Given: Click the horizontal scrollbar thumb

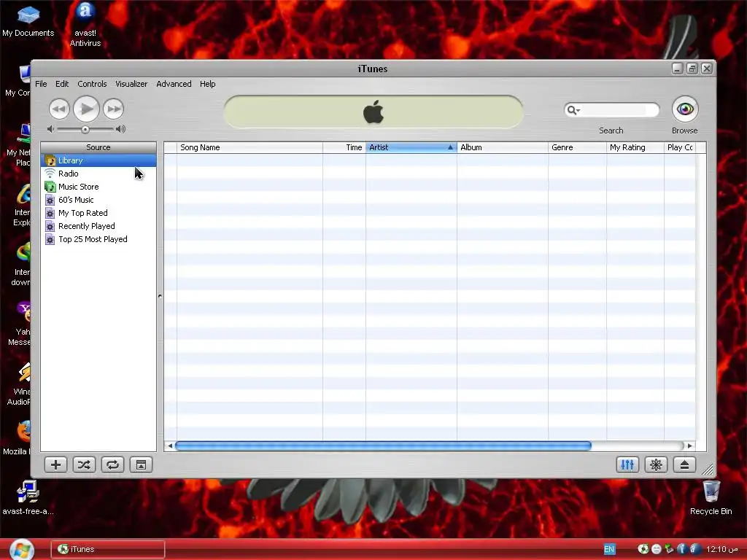Looking at the screenshot, I should [384, 446].
